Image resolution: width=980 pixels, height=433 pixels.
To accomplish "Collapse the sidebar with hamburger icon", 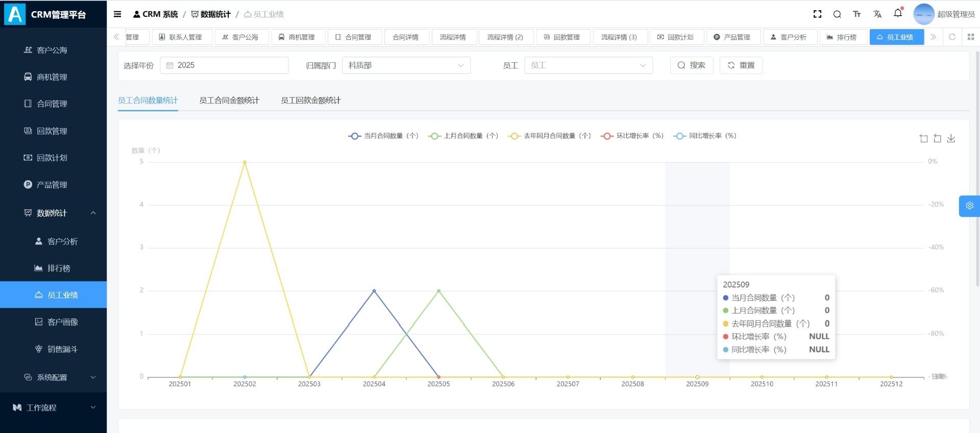I will click(117, 14).
